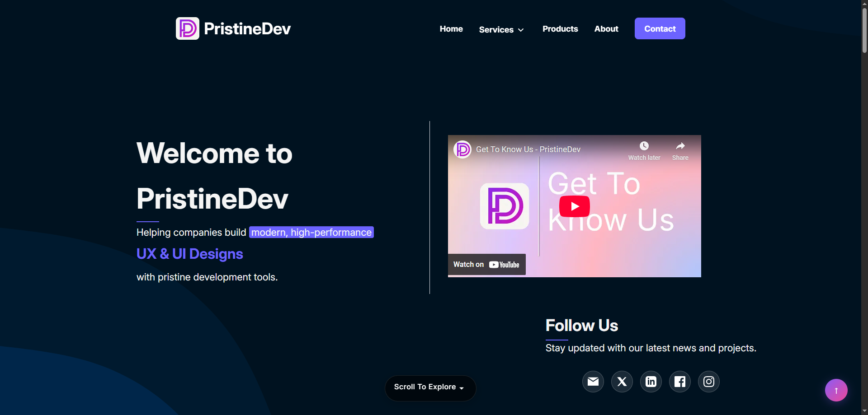Screen dimensions: 868x415
Task: Click the Contact button
Action: point(660,28)
